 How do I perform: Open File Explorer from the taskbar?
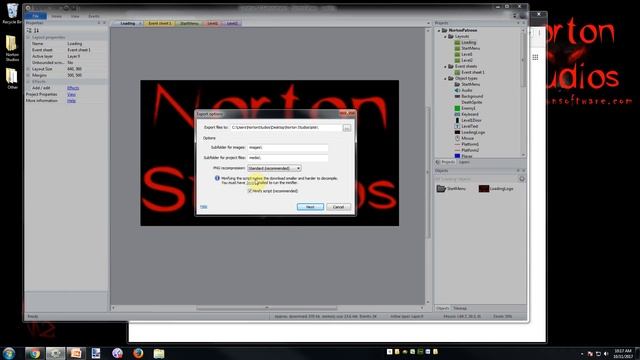(159, 353)
